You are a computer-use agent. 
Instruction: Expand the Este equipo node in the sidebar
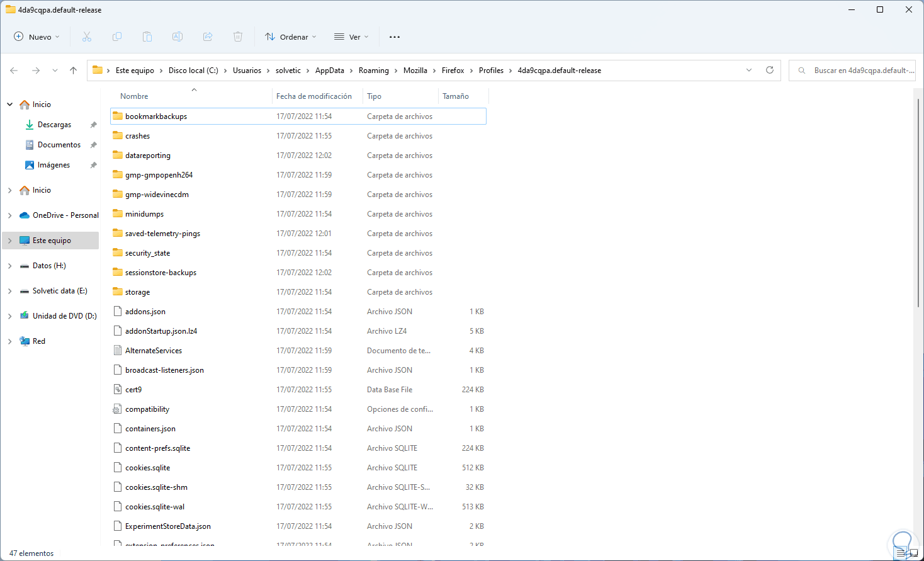(x=10, y=241)
